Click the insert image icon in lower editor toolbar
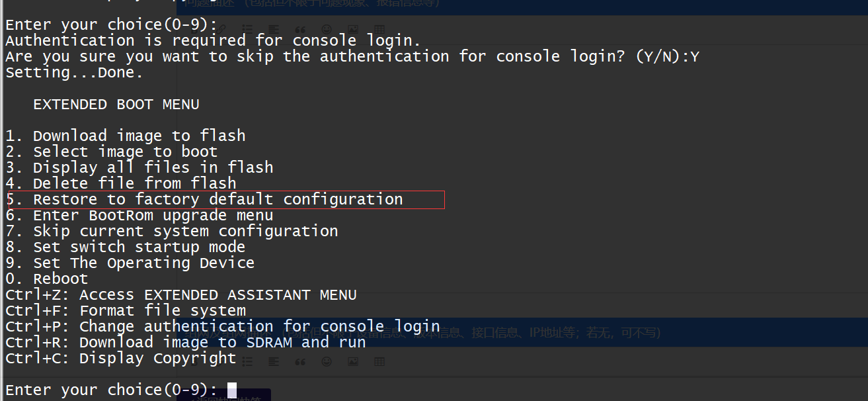 click(x=353, y=361)
